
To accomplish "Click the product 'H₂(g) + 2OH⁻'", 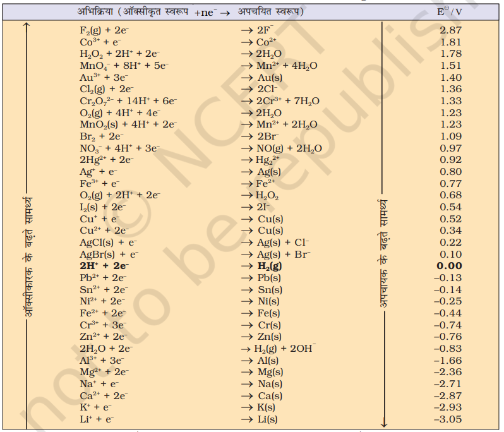I will tap(285, 349).
